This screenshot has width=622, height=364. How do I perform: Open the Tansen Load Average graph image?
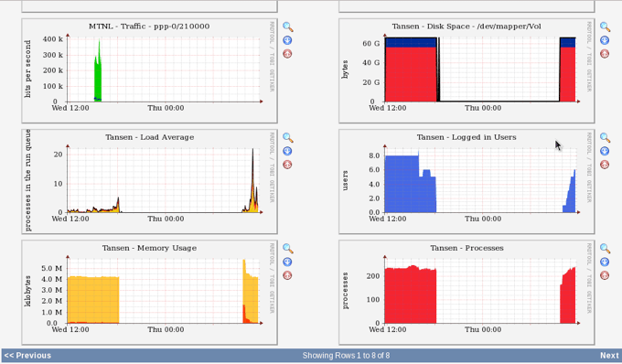149,182
